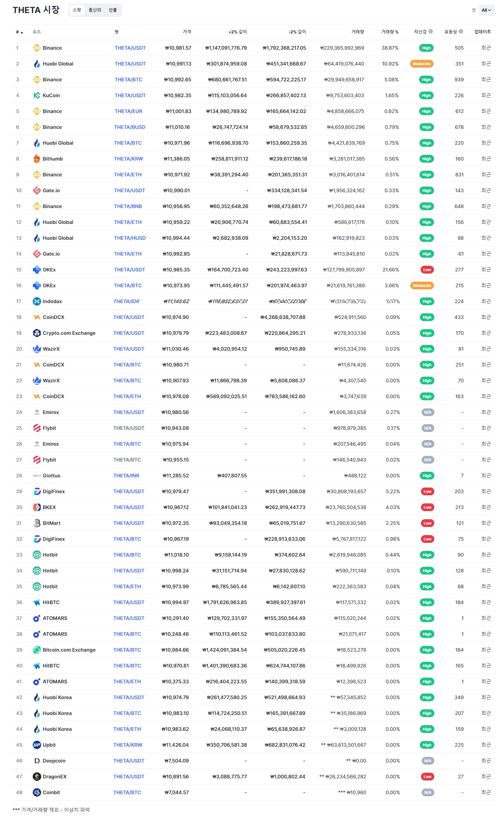The height and width of the screenshot is (816, 504).
Task: Click the Deepcoin logo in row 46
Action: 37,761
